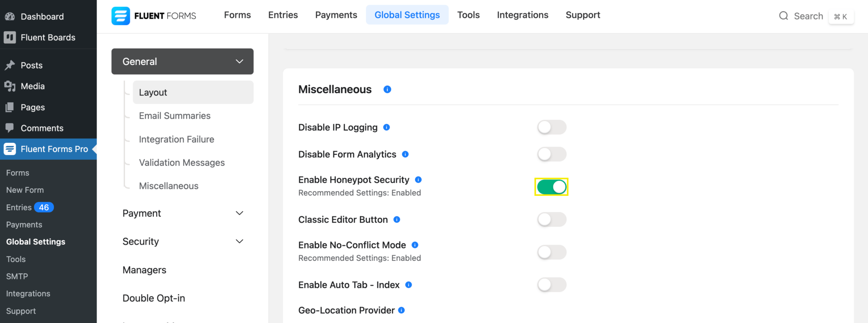This screenshot has width=868, height=323.
Task: Disable the Enable Honeypot Security switch
Action: click(551, 187)
